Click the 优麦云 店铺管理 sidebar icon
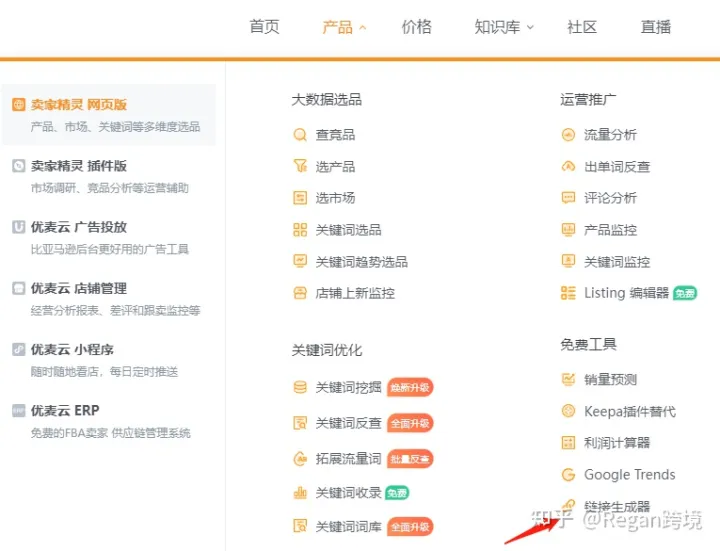Viewport: 720px width, 551px height. pyautogui.click(x=18, y=288)
